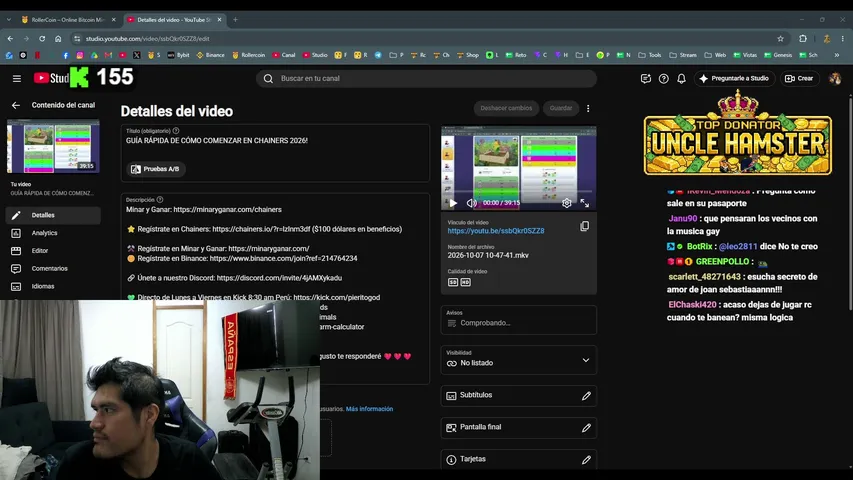Image resolution: width=853 pixels, height=480 pixels.
Task: Go back to channel content arrow
Action: click(16, 105)
